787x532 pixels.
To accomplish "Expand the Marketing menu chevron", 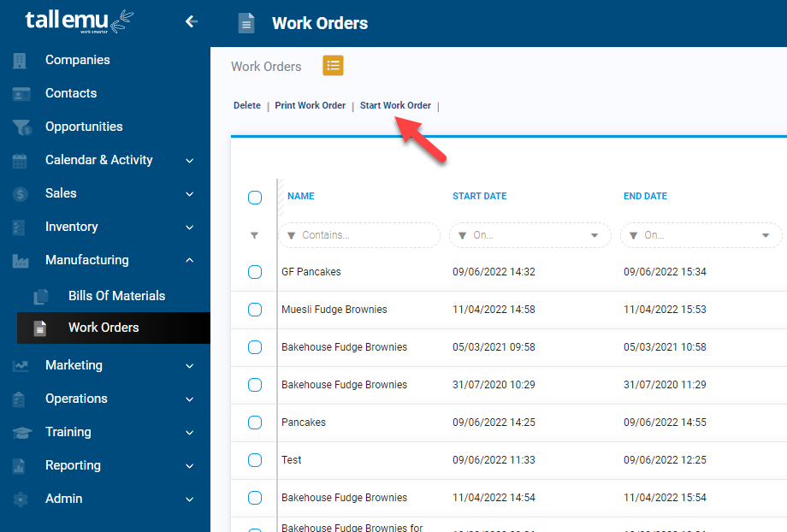I will (190, 366).
